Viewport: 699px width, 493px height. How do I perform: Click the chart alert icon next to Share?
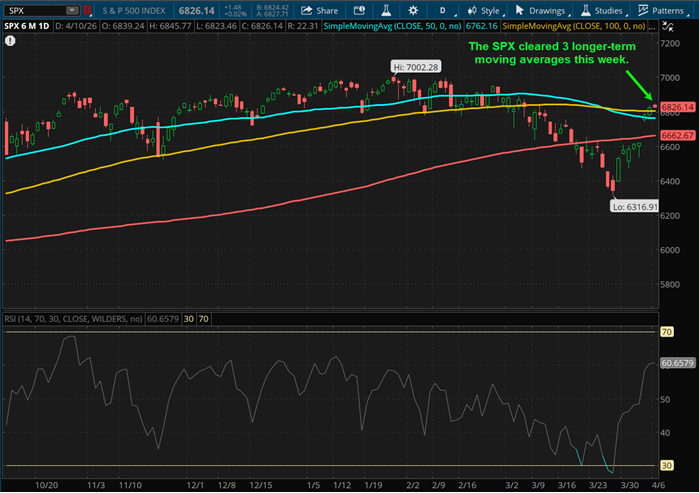(359, 11)
